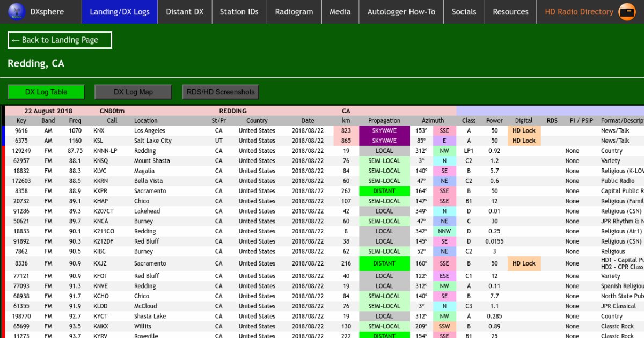This screenshot has height=338, width=644.
Task: Click the HD Lock badge for KXJZ
Action: pyautogui.click(x=524, y=263)
